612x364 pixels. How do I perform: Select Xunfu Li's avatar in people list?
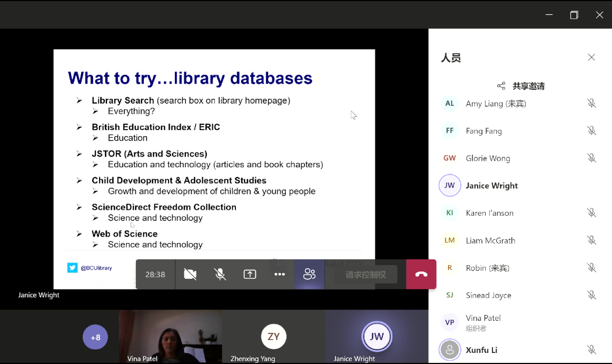(x=450, y=350)
